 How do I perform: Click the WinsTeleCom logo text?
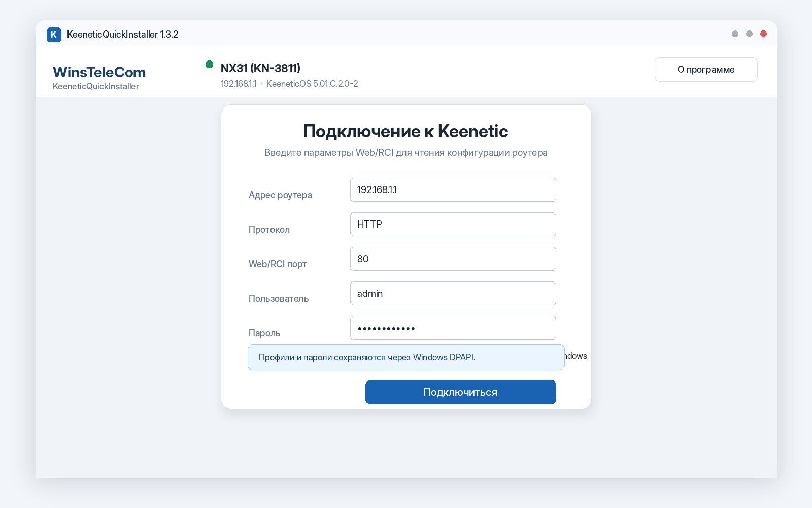pos(99,72)
